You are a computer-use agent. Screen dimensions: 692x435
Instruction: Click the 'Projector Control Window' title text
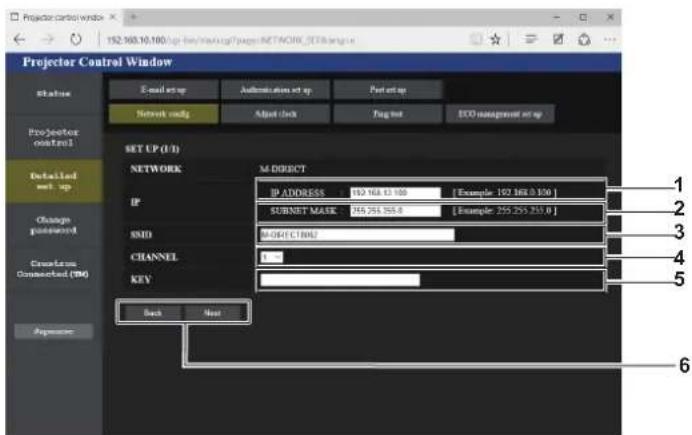point(98,62)
